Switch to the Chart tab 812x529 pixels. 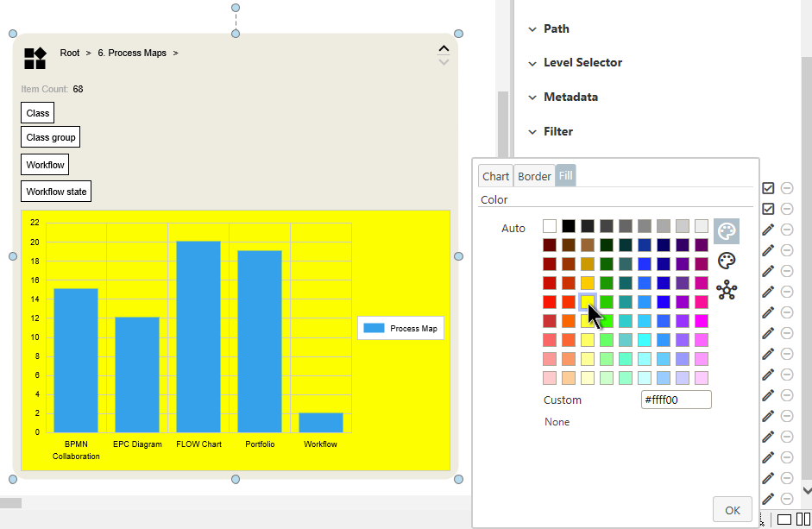495,176
